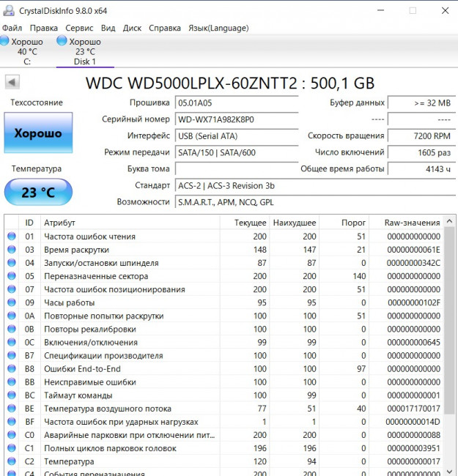
Task: Click the disk title WDC WD5000LPLX-60ZNTT2
Action: point(191,83)
